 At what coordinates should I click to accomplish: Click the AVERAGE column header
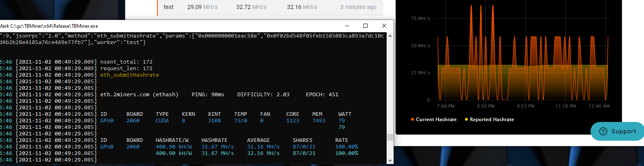tap(259, 140)
